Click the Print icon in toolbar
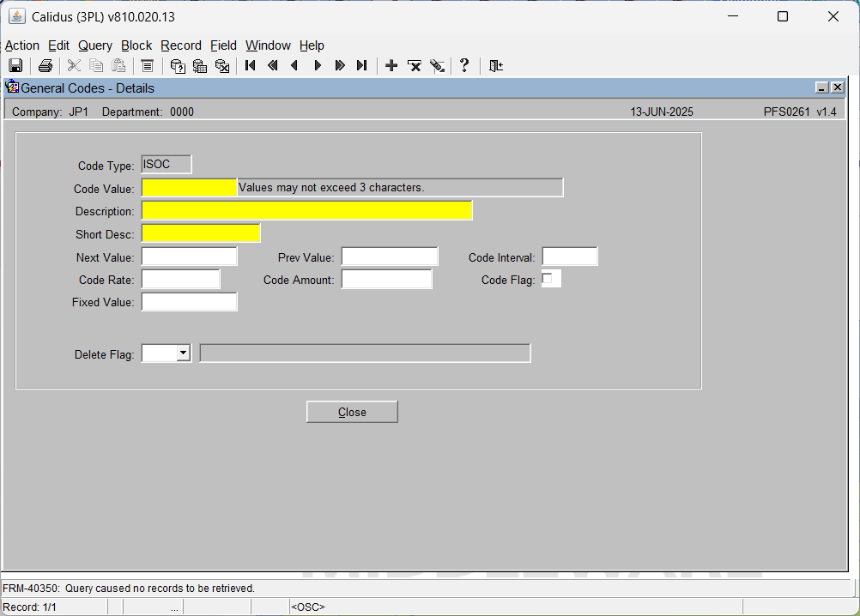Screen dimensions: 860x616 [x=45, y=66]
